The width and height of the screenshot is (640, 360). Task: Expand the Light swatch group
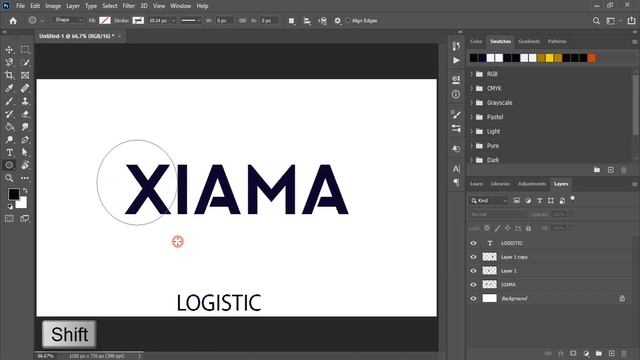pyautogui.click(x=471, y=131)
